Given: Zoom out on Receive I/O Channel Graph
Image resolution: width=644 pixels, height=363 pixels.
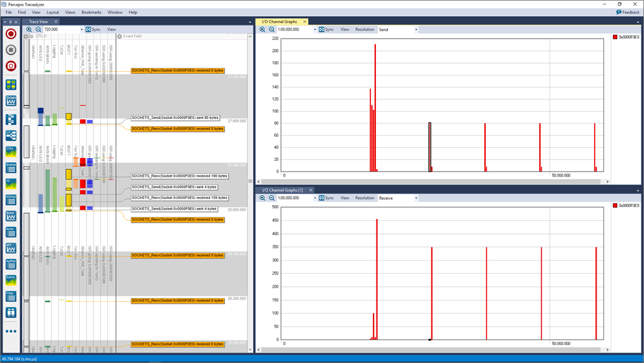Looking at the screenshot, I should click(x=271, y=198).
